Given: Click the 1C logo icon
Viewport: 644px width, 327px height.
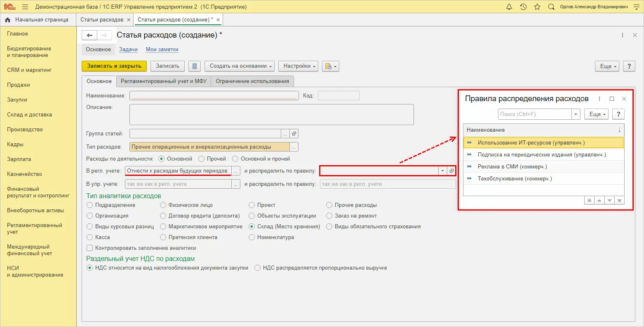Looking at the screenshot, I should [9, 7].
